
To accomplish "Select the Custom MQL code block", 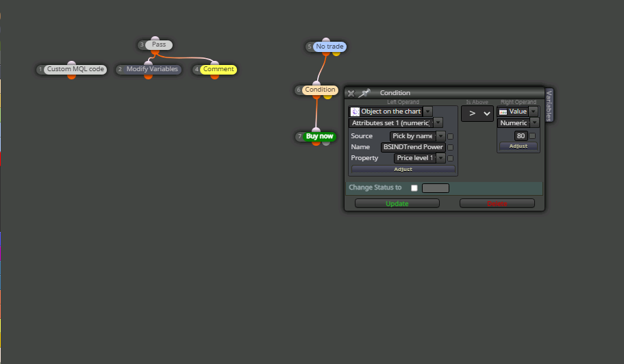I will [x=75, y=69].
